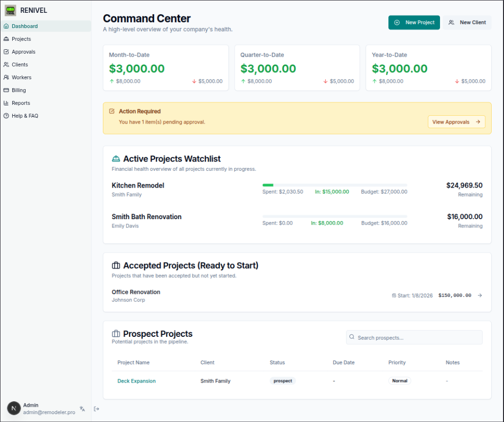Click the hard-hat icon on Active Projects Watchlist
Viewport: 504px width, 422px height.
pyautogui.click(x=116, y=159)
